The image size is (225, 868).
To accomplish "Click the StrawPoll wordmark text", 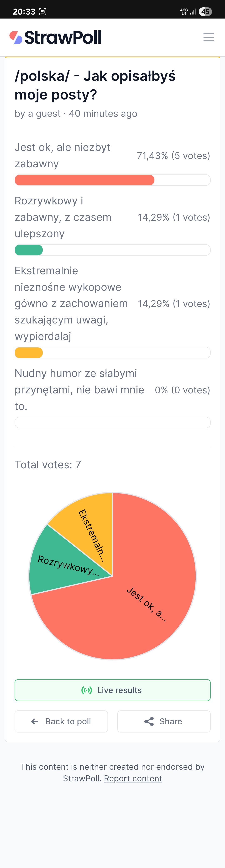I will tap(63, 37).
